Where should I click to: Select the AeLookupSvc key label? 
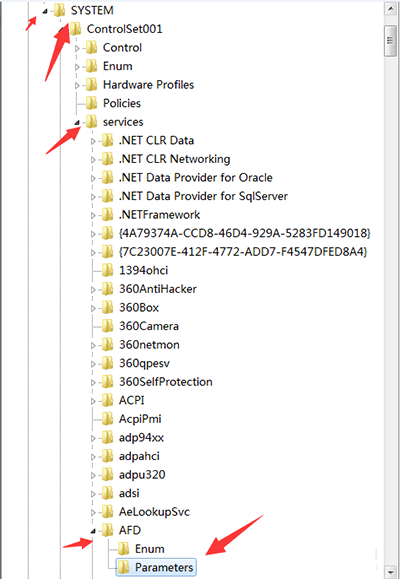click(x=154, y=512)
